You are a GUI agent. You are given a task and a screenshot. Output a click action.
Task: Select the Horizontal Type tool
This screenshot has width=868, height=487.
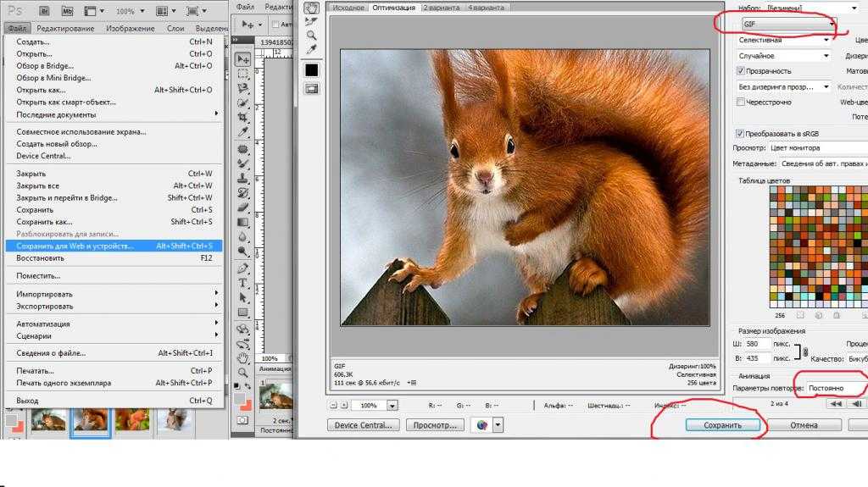(x=243, y=283)
